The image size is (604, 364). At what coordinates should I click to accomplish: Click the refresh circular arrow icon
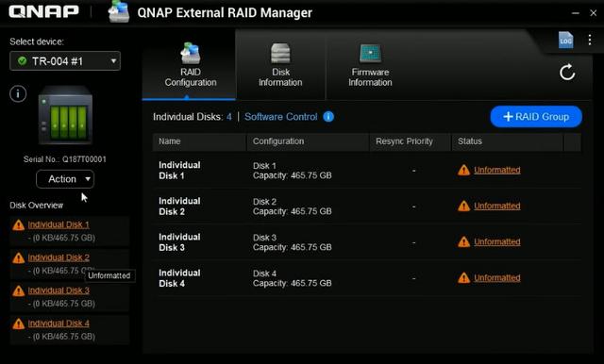(x=567, y=73)
